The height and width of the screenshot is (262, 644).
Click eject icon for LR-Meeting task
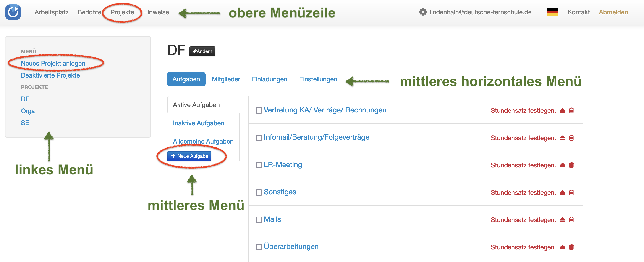pos(562,165)
